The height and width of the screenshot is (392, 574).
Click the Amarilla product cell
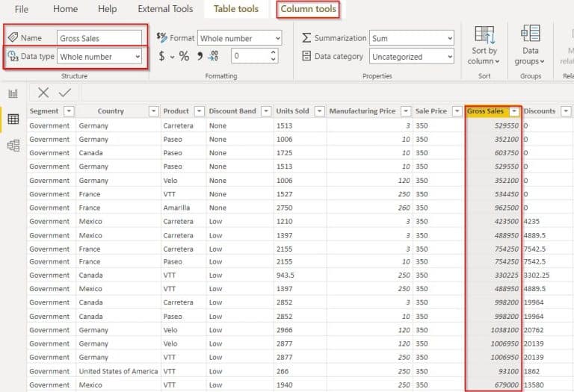176,208
